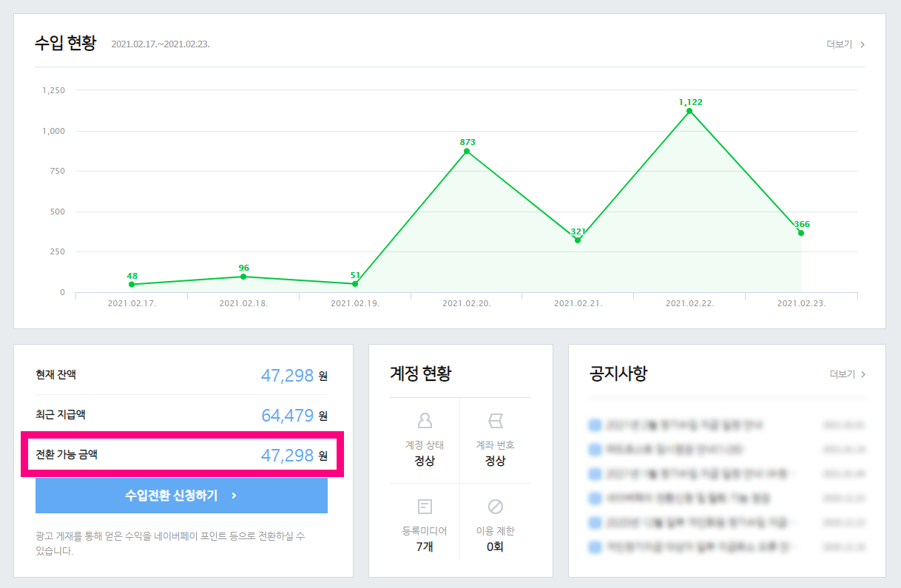Select the chart data point labeled 873

tap(467, 151)
